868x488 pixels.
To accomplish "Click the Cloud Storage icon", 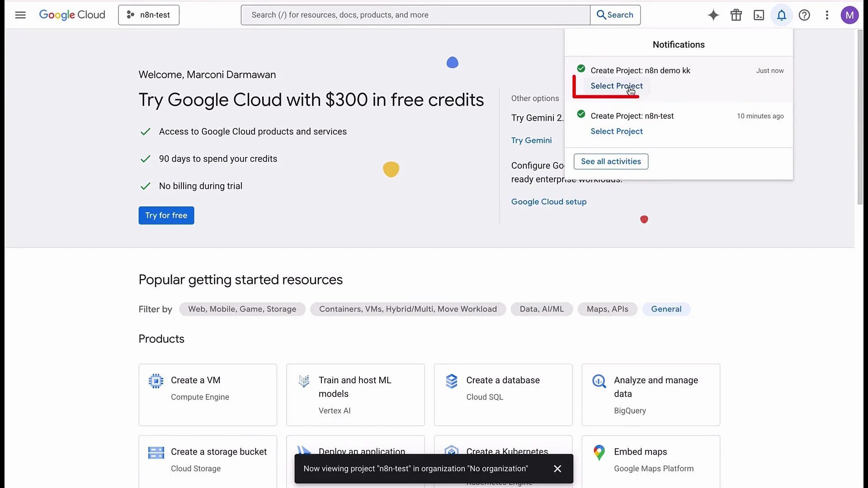I will click(x=156, y=452).
